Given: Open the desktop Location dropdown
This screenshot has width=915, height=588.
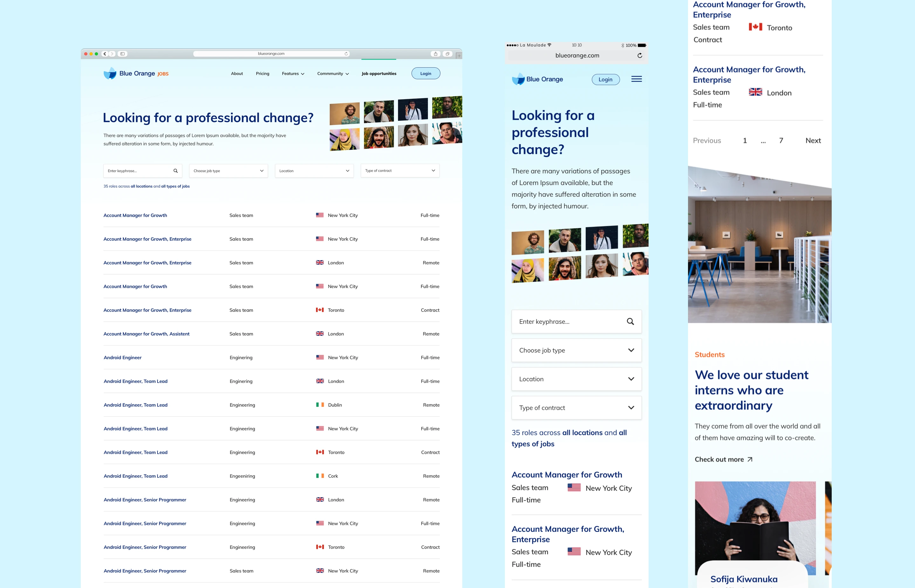Looking at the screenshot, I should [314, 171].
